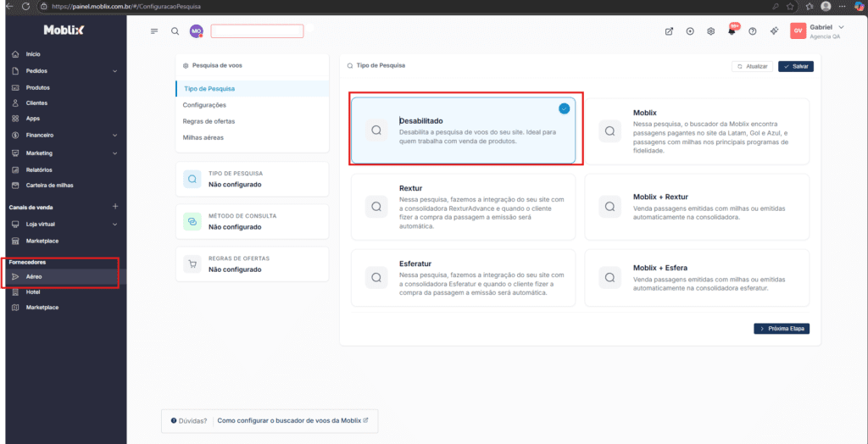
Task: Select the Moblix + Esfera option
Action: 697,277
